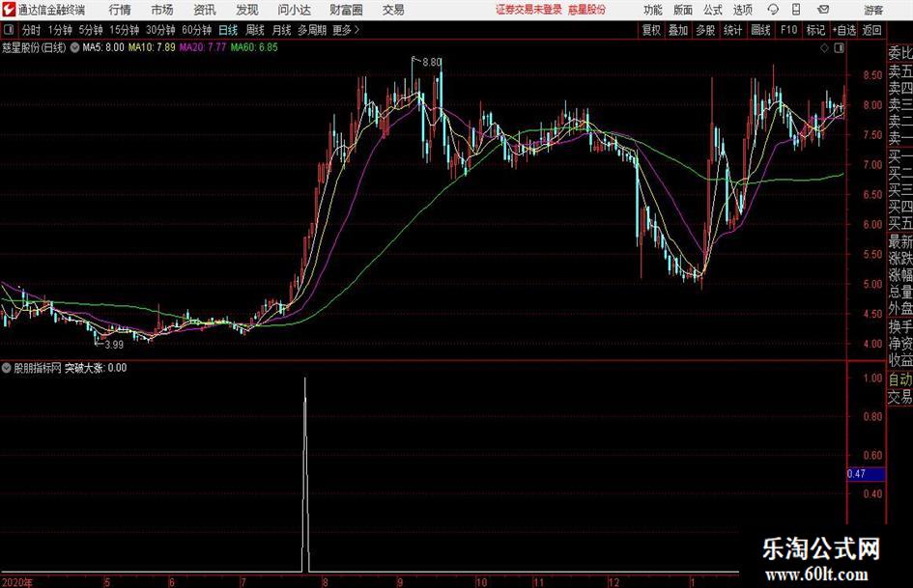Click the MA10: 7.89 indicator label
Viewport: 913px width, 588px height.
point(152,47)
